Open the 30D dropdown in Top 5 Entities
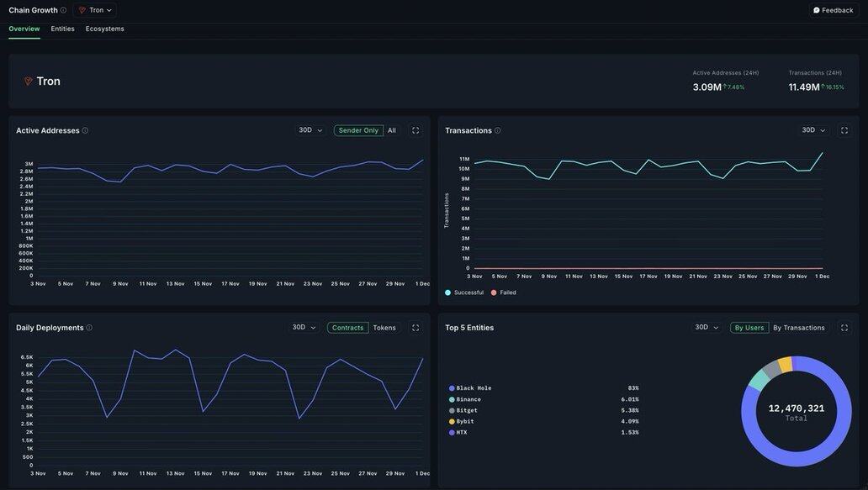 tap(707, 328)
